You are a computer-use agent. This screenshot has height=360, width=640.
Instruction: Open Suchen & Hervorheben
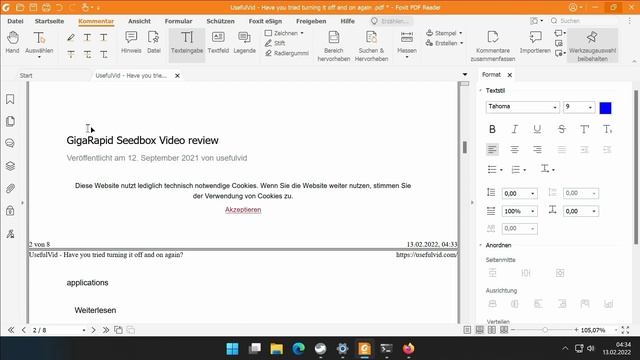(371, 46)
